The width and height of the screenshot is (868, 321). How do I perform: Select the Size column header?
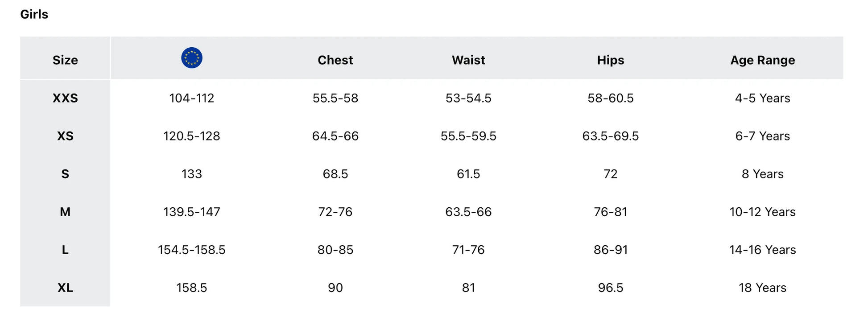[x=65, y=60]
